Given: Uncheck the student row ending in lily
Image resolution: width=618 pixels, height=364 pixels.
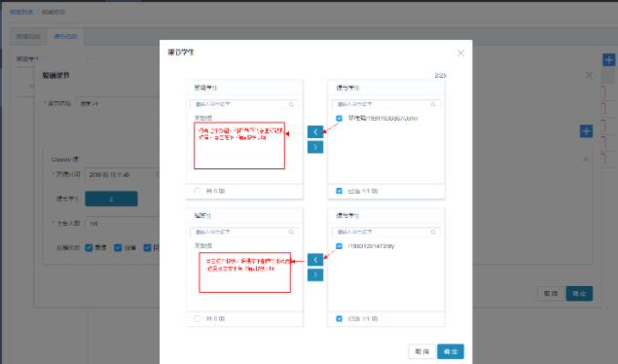Looking at the screenshot, I should point(339,246).
